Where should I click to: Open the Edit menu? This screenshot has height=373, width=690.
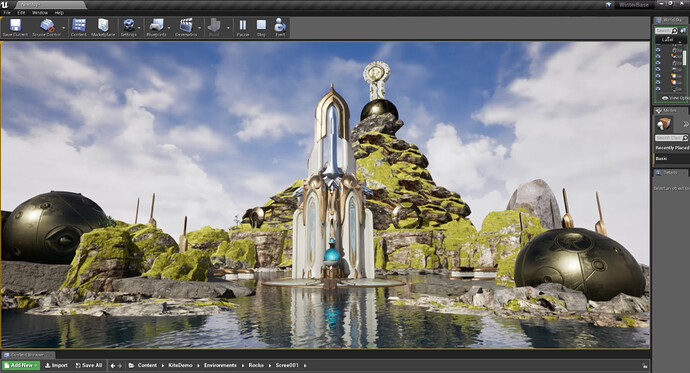point(21,13)
